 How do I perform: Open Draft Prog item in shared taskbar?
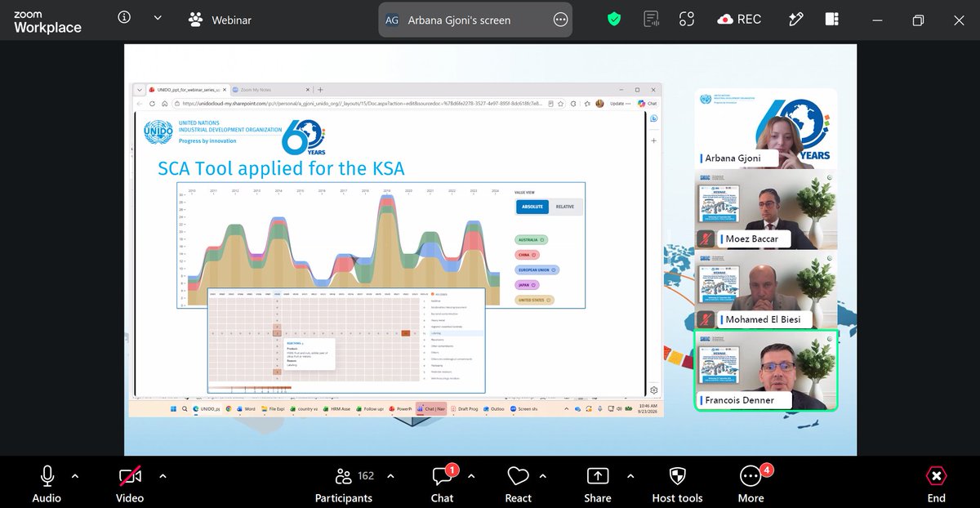click(463, 408)
